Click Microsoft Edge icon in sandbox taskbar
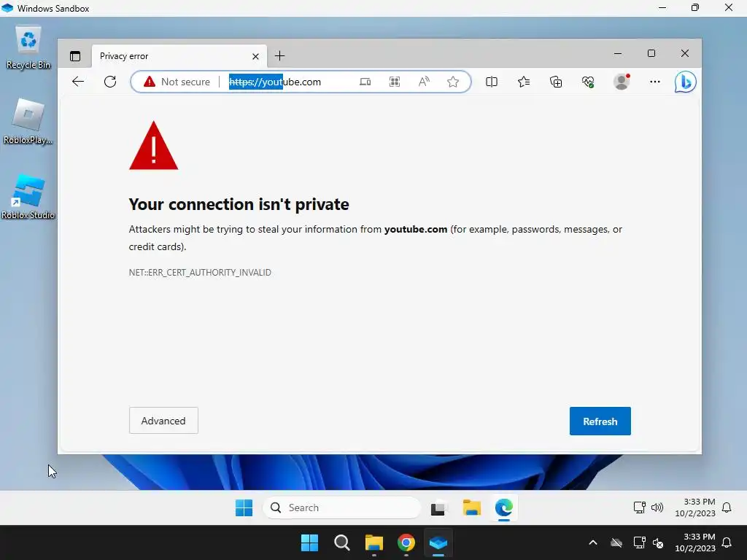The image size is (747, 560). (503, 508)
